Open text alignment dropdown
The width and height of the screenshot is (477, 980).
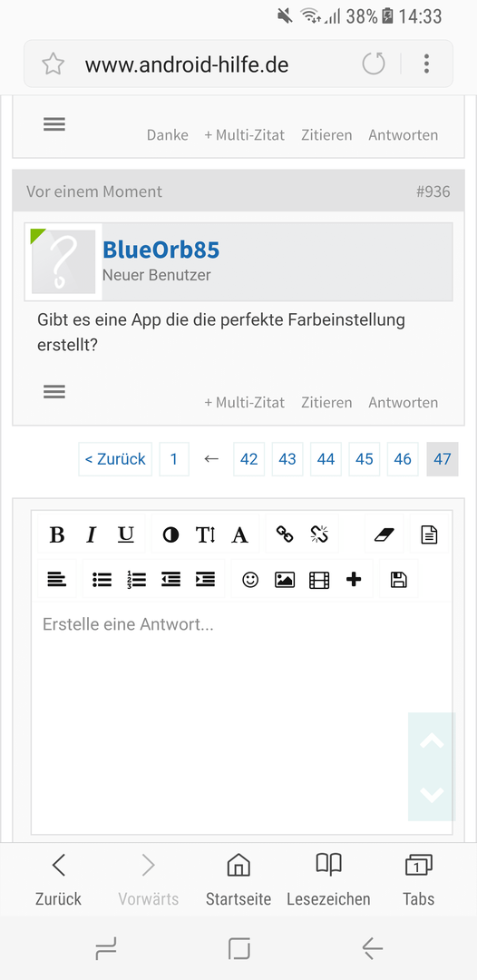click(57, 579)
